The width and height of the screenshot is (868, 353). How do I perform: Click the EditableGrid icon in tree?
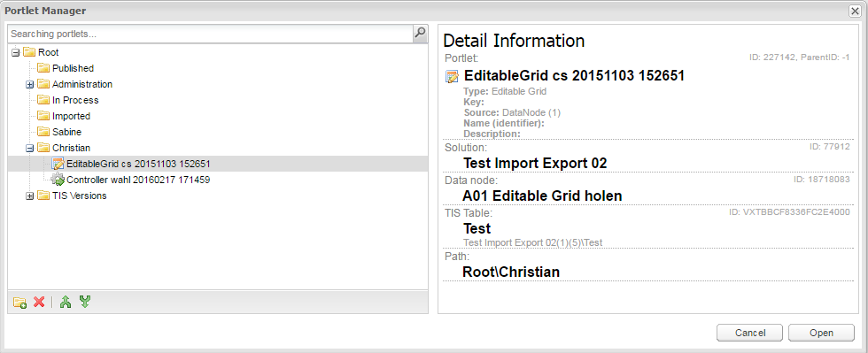pos(58,164)
